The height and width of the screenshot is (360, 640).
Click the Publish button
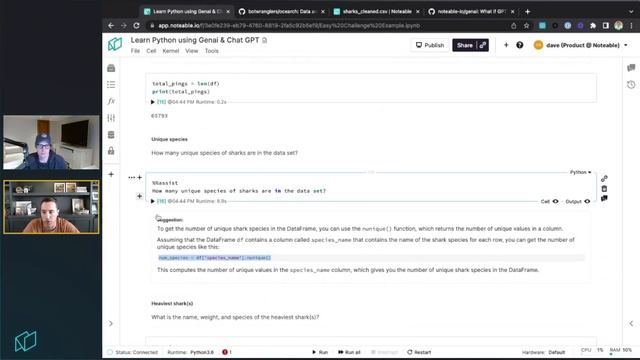[430, 45]
